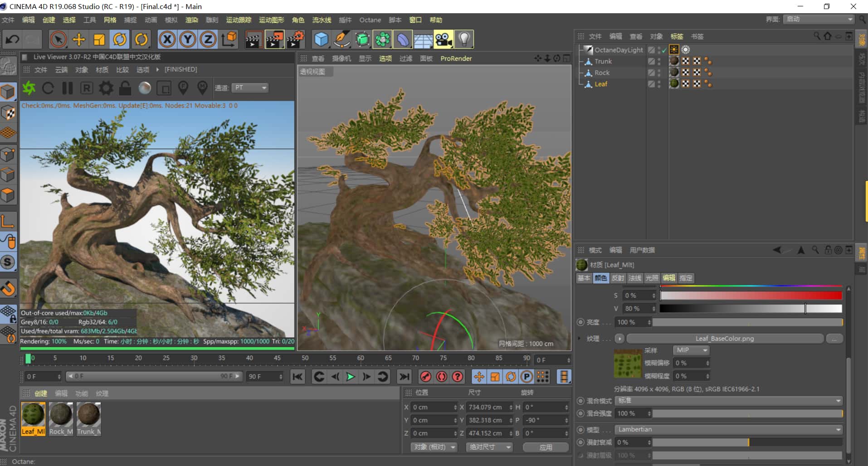
Task: Expand the 纹理 texture disclosure triangle
Action: [579, 339]
